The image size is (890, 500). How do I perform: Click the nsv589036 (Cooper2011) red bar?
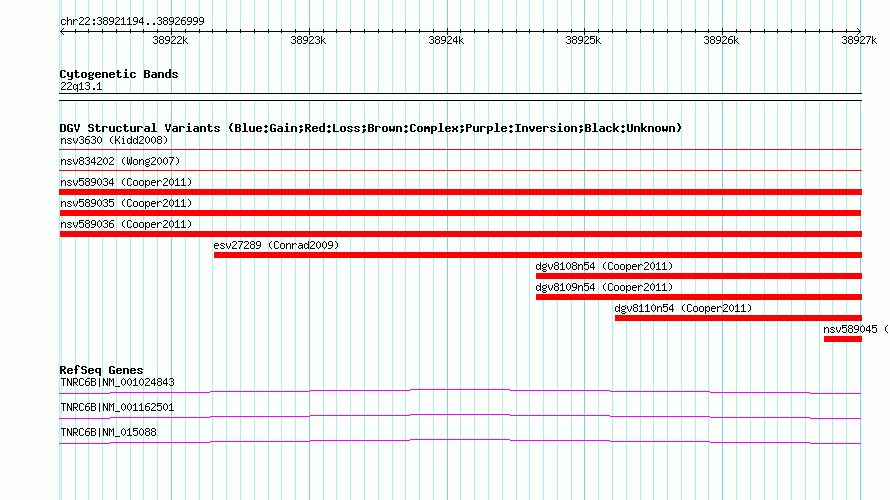[460, 234]
